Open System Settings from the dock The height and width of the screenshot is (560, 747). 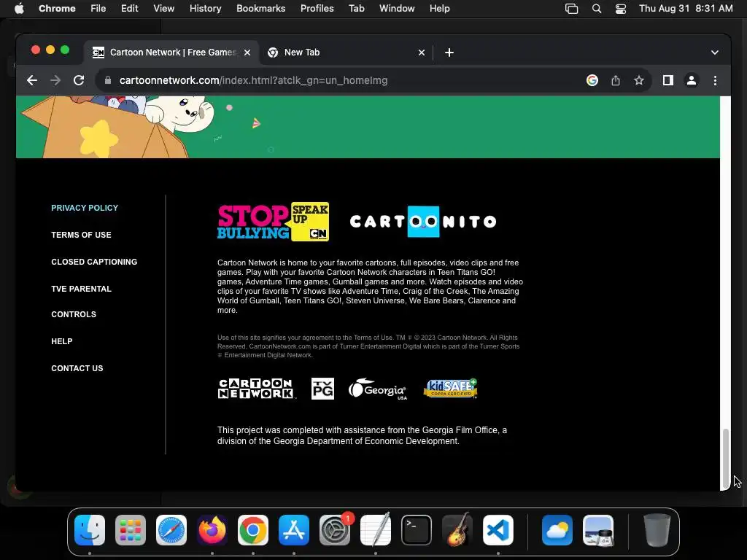point(335,529)
